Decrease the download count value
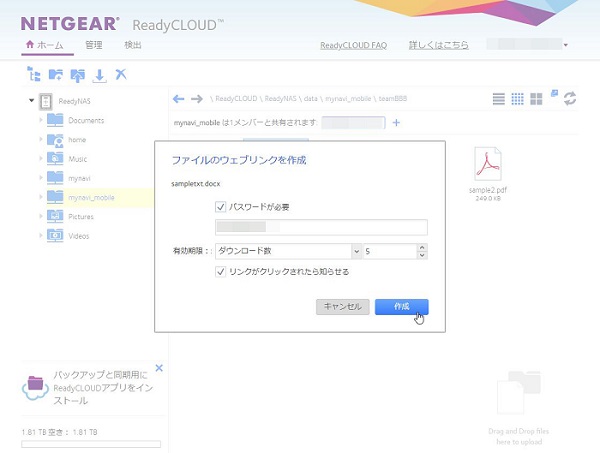This screenshot has width=600, height=453. (x=422, y=255)
